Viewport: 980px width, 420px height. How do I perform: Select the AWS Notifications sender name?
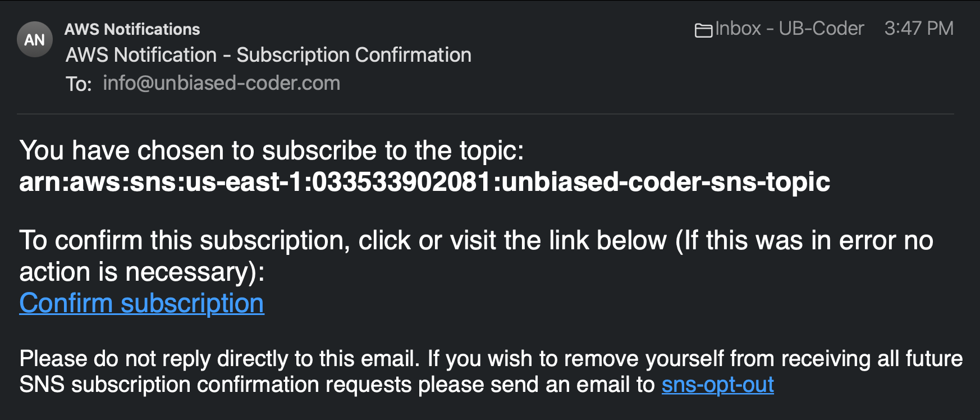[x=132, y=29]
